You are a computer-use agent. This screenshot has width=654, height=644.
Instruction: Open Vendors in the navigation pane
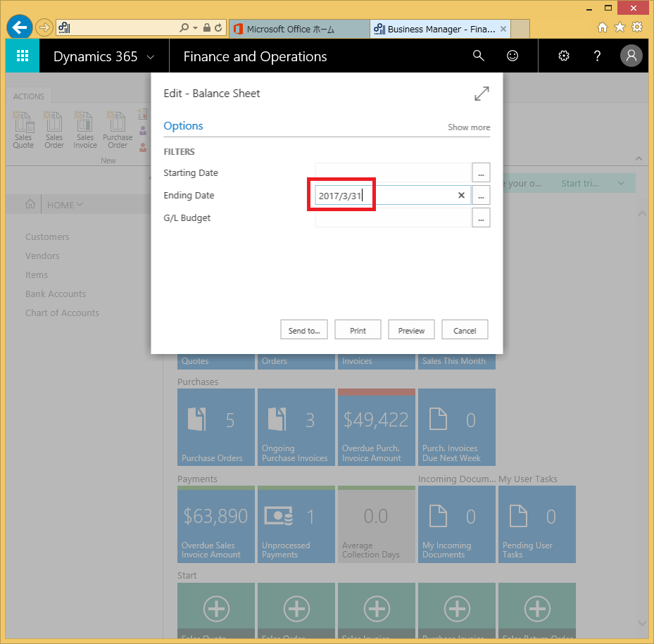(42, 255)
